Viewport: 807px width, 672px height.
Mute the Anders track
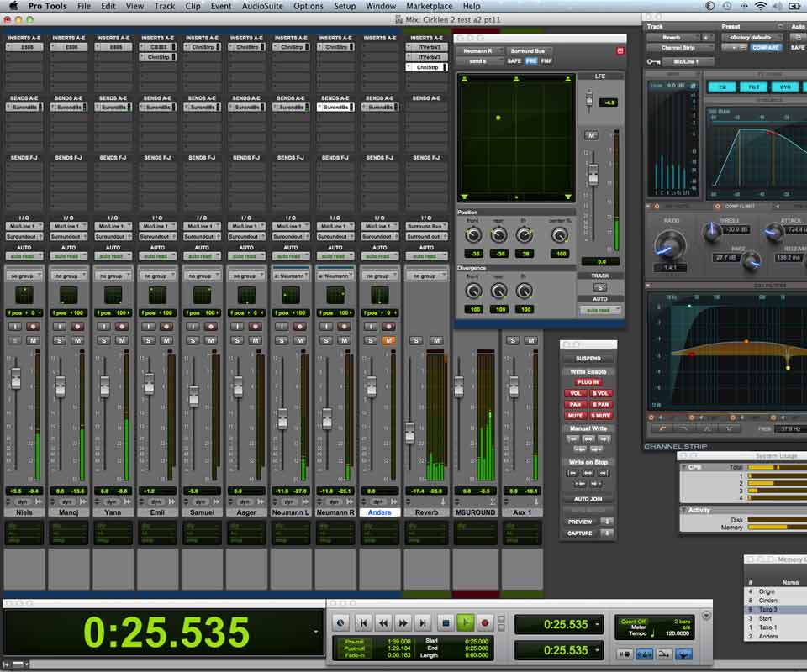[x=388, y=340]
